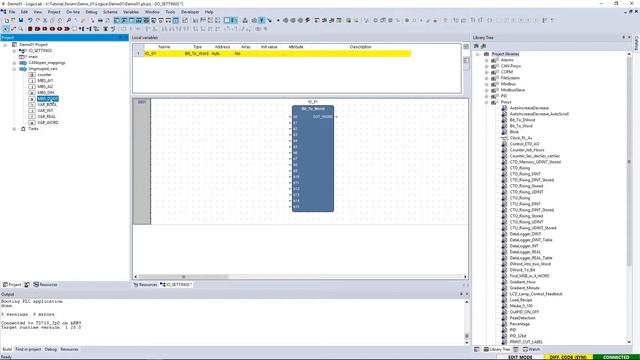Select the pointer tool in the second toolbar

coord(6,29)
